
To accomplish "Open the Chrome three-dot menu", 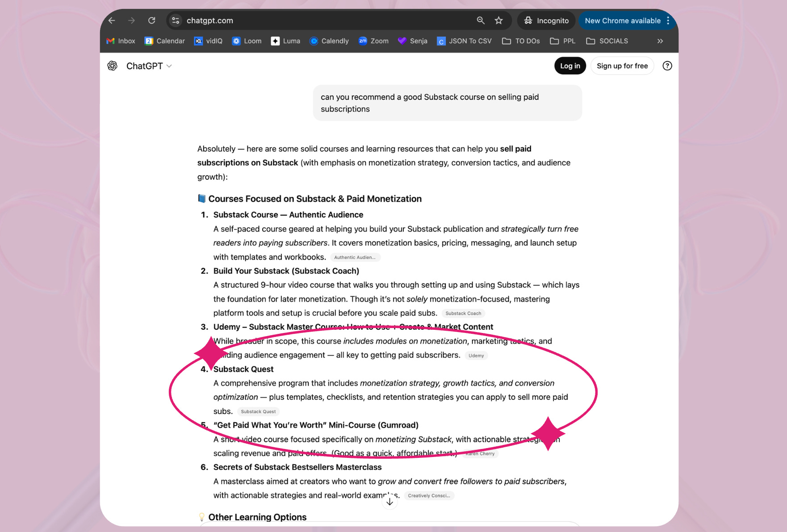I will (x=668, y=21).
